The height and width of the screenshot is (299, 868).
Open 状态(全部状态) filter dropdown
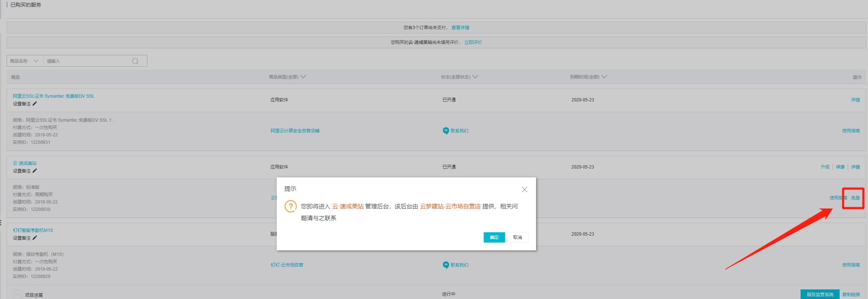[459, 77]
